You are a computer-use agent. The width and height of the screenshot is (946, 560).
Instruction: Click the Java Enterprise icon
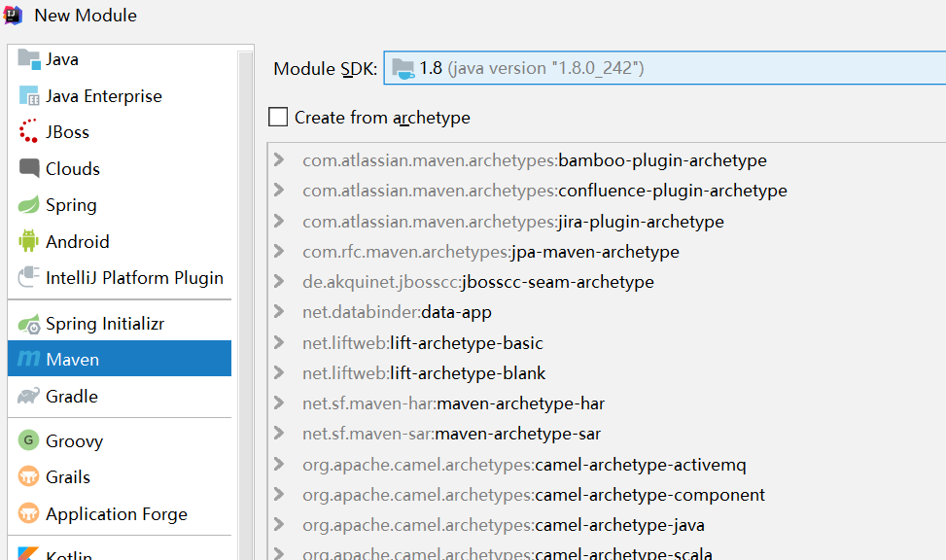(29, 96)
